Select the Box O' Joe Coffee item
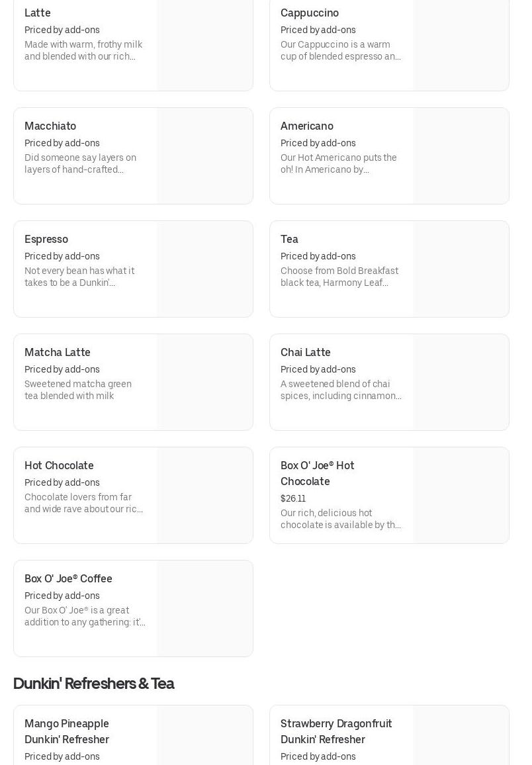532x765 pixels. (68, 579)
